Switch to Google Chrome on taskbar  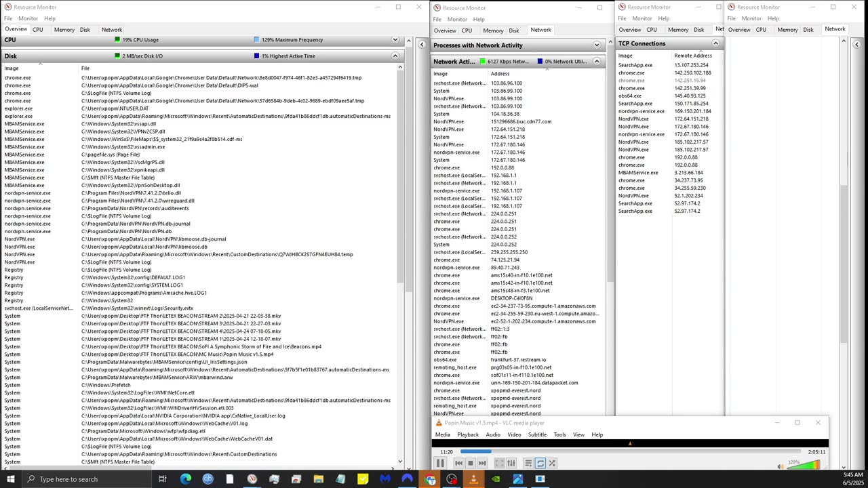[430, 479]
